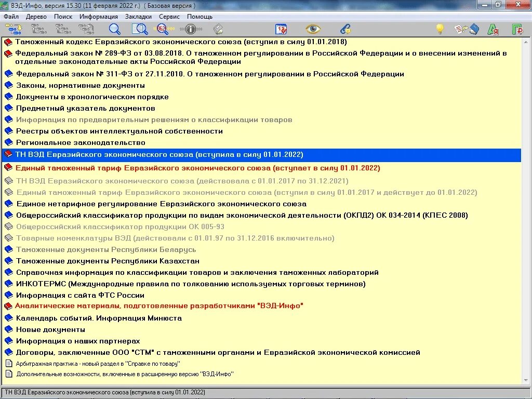The height and width of the screenshot is (399, 532).
Task: Click the colored tree-structure toolbar icon
Action: coord(14,29)
